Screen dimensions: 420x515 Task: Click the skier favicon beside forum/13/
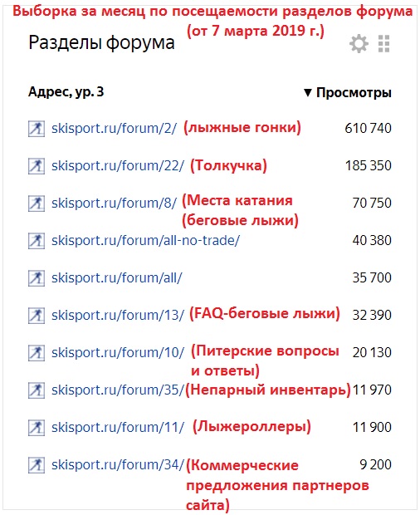point(37,316)
